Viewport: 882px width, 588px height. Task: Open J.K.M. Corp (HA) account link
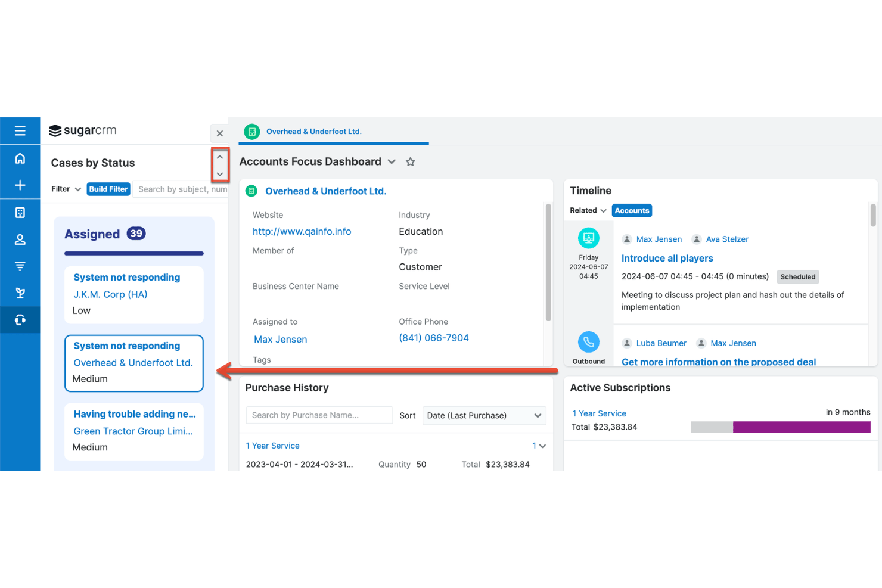click(x=110, y=294)
